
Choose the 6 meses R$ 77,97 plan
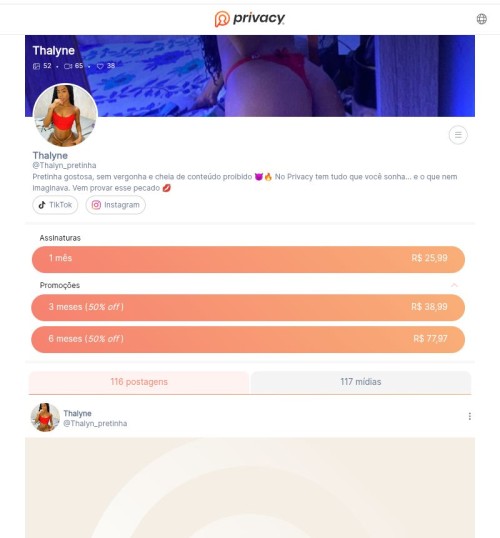click(x=248, y=339)
